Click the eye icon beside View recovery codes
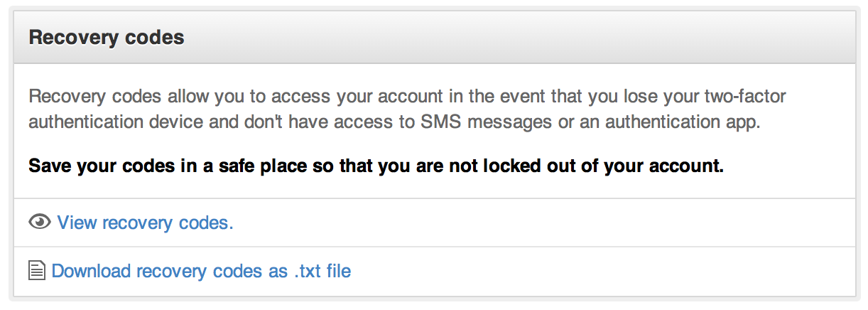The height and width of the screenshot is (310, 868). 40,223
